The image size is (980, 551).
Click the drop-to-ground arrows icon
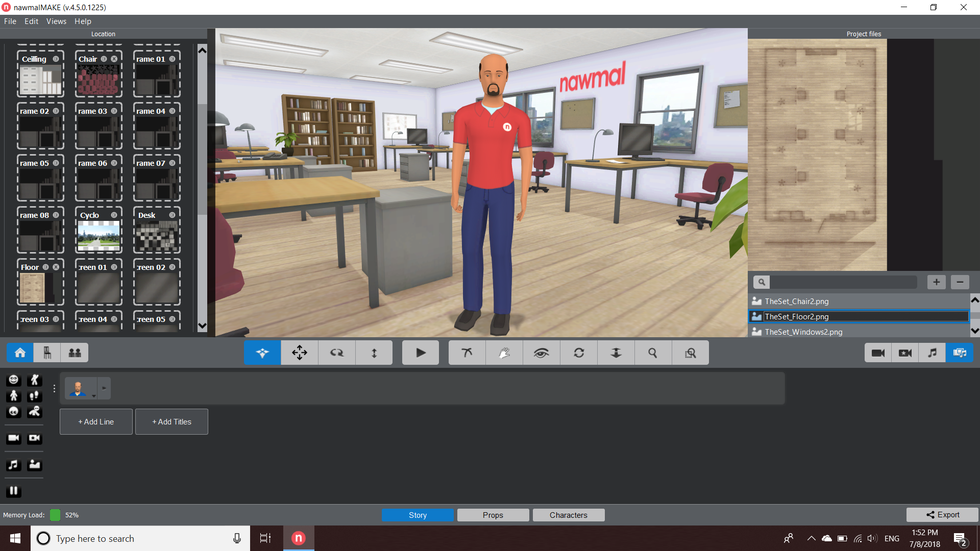(x=616, y=353)
